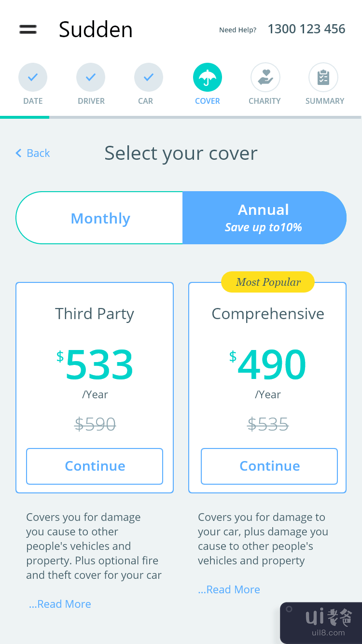Go to the CHARITY step label
362x644 pixels.
pos(265,101)
